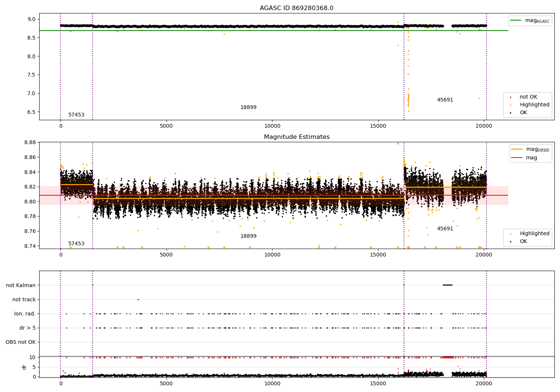
Task: Click the '15000' x tick under top plot
Action: [x=378, y=126]
